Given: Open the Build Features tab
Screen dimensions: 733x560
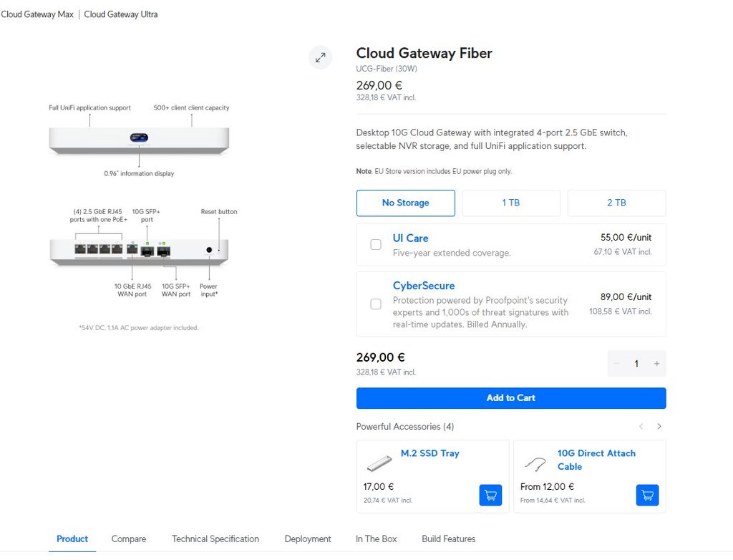Looking at the screenshot, I should coord(448,539).
